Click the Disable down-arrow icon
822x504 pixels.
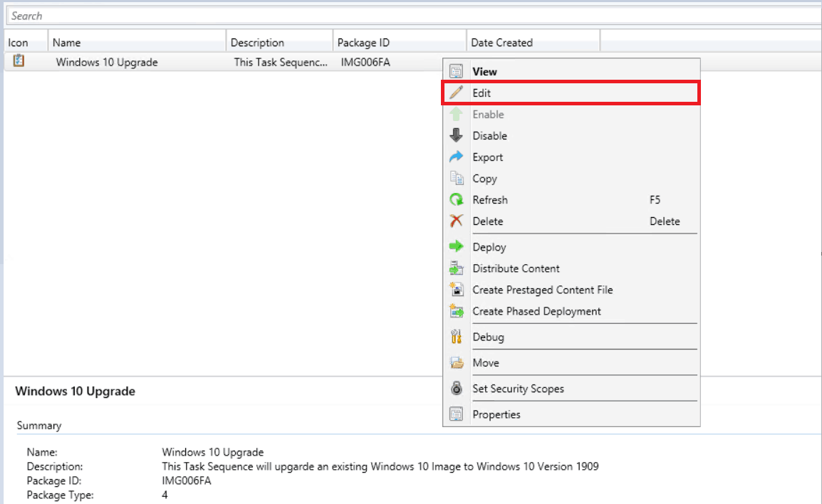(x=456, y=136)
